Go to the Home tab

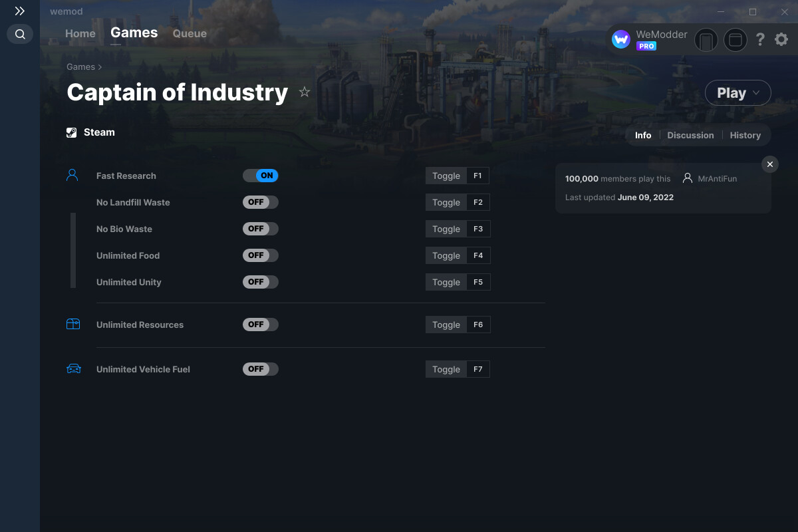pos(80,33)
